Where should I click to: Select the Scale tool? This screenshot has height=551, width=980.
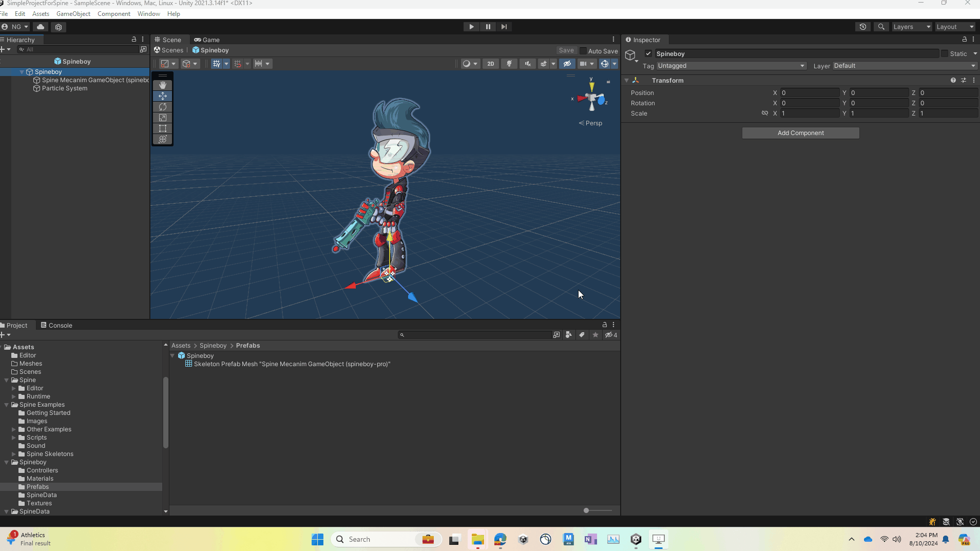coord(163,118)
